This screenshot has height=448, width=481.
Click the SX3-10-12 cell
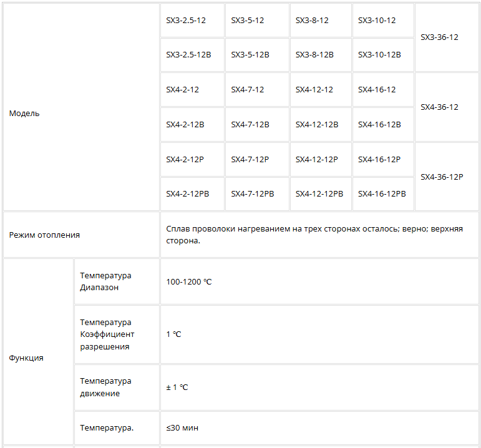(383, 20)
